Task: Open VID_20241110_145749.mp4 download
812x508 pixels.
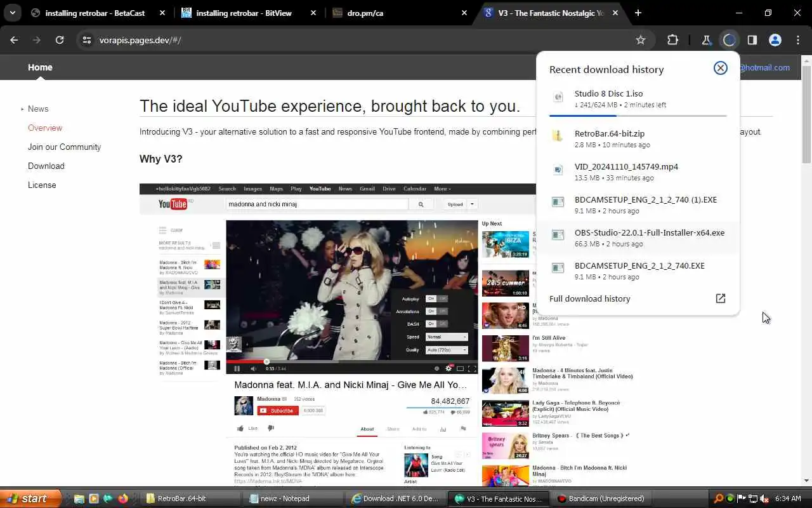Action: tap(638, 172)
